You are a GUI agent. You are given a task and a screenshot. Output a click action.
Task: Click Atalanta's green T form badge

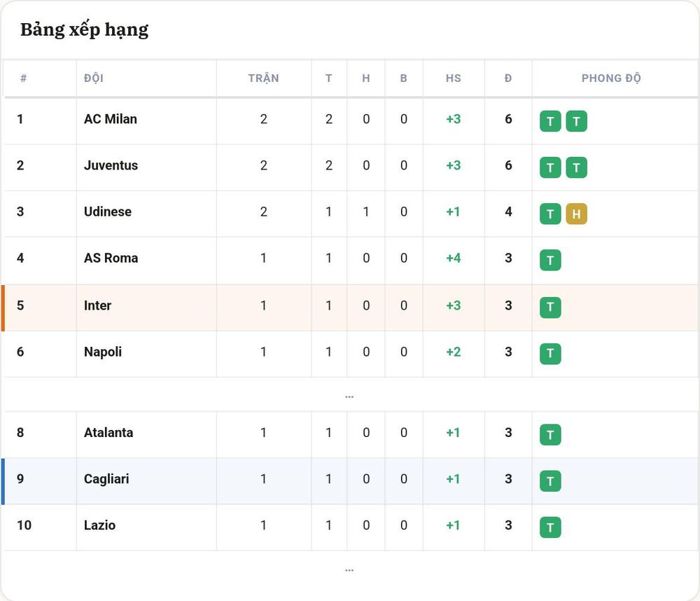point(550,435)
